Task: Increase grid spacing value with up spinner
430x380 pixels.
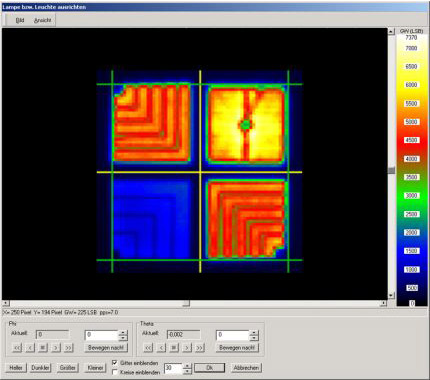Action: click(187, 366)
